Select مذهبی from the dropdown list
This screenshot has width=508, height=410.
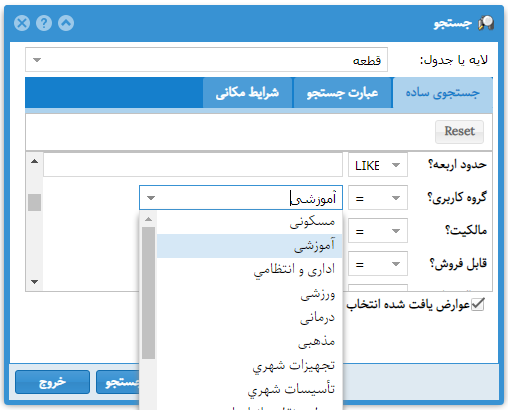pos(249,342)
